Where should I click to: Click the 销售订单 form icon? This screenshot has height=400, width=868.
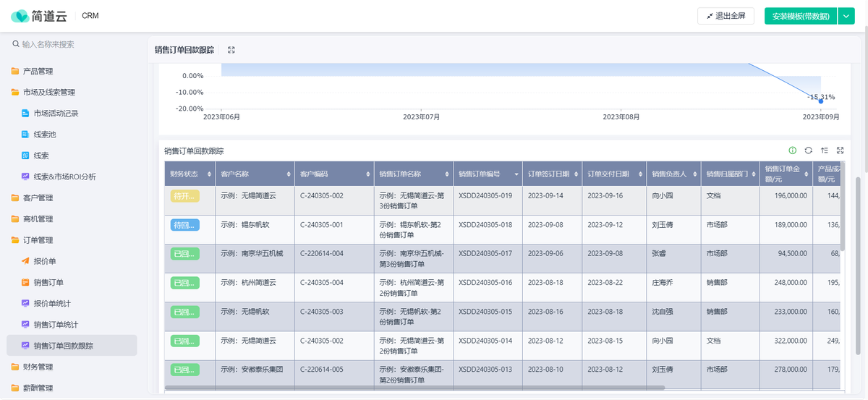coord(25,282)
